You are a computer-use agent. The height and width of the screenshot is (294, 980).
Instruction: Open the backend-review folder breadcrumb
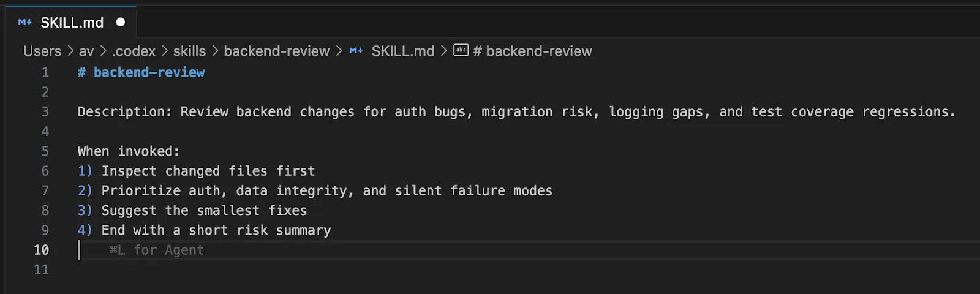point(276,51)
